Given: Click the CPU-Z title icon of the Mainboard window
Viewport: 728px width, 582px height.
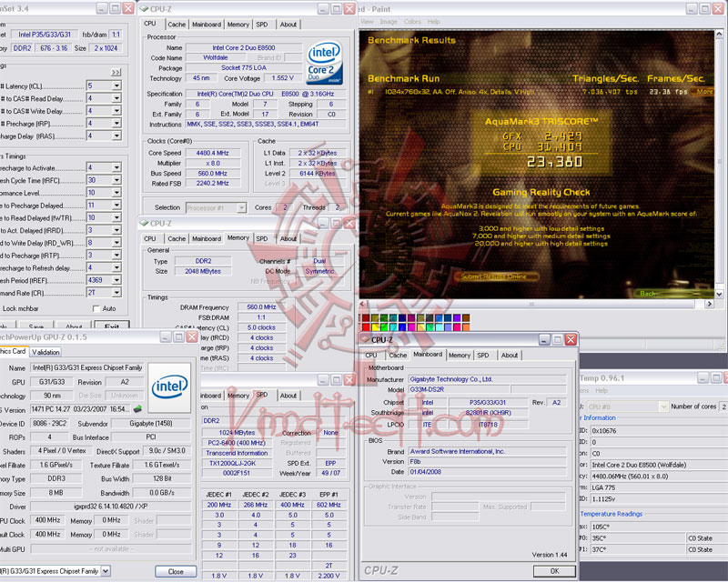Looking at the screenshot, I should [x=366, y=340].
